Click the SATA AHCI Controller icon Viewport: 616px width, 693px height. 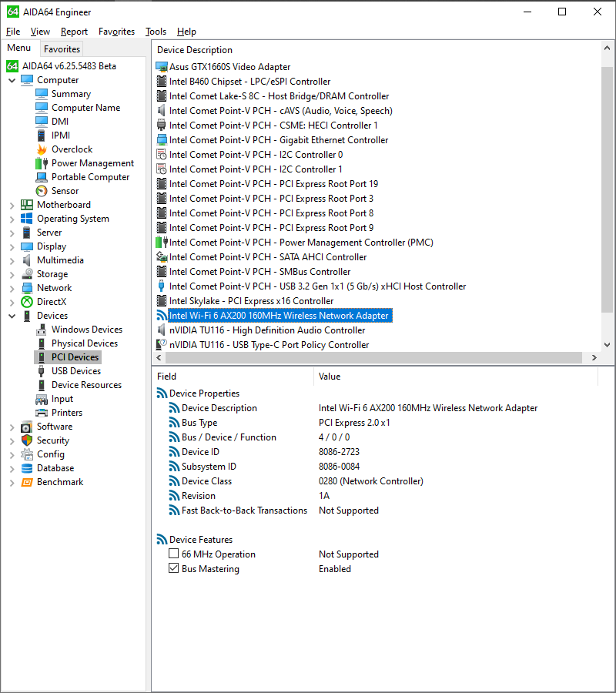click(x=162, y=256)
